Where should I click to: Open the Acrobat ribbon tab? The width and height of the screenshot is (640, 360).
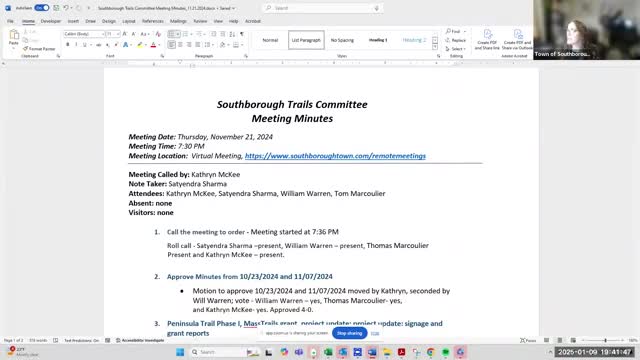tap(253, 21)
